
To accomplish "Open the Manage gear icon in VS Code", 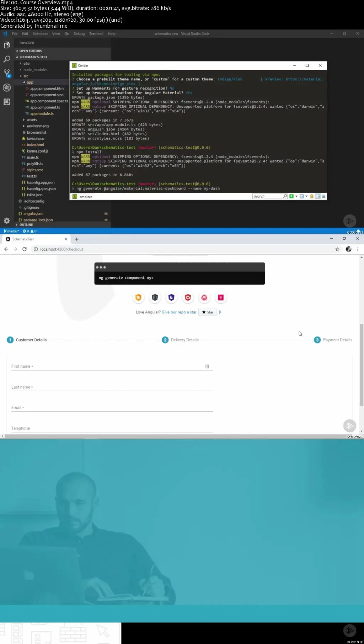I will click(6, 220).
